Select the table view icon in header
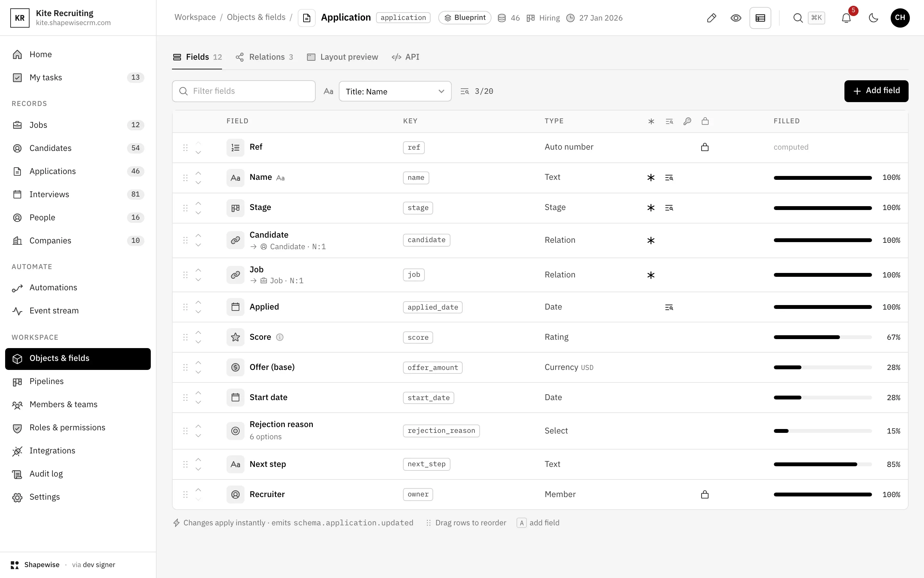The width and height of the screenshot is (924, 578). (760, 18)
